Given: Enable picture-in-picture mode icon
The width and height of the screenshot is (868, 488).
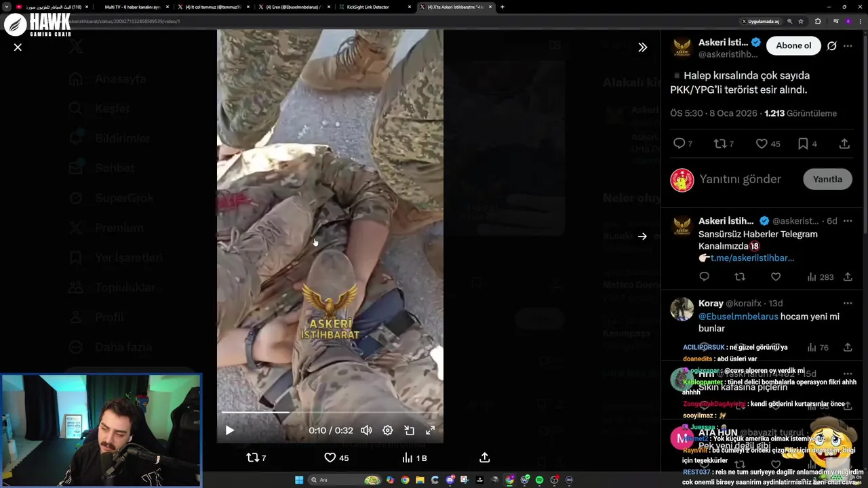Looking at the screenshot, I should click(409, 430).
